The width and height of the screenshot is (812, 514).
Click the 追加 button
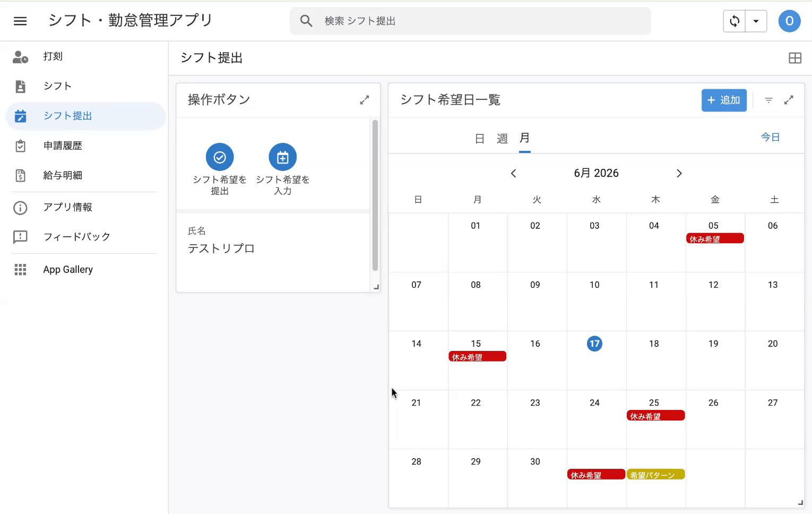pyautogui.click(x=724, y=100)
